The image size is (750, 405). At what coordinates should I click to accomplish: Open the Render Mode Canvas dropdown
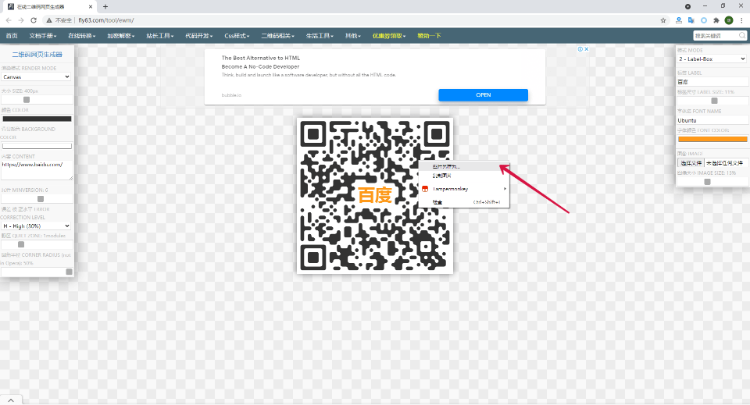(x=36, y=77)
